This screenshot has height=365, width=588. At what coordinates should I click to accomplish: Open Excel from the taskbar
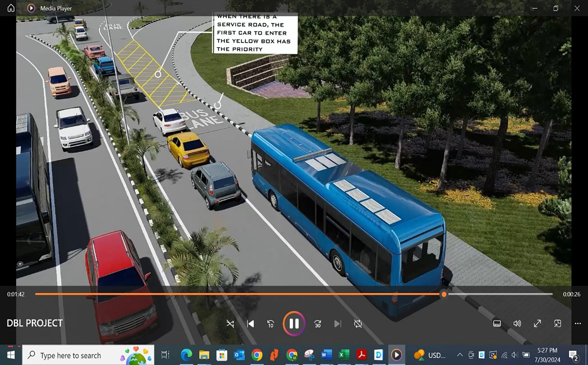pos(344,355)
